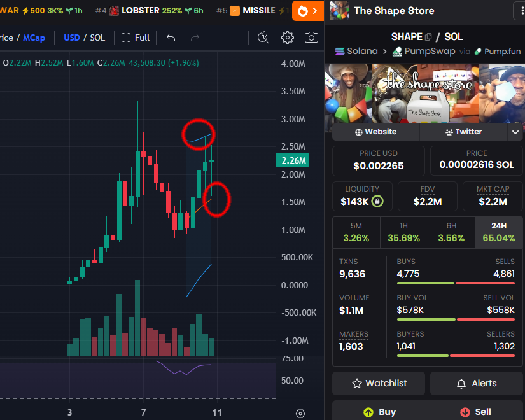This screenshot has height=420, width=525.
Task: Click the Solana chain logo
Action: coord(340,52)
